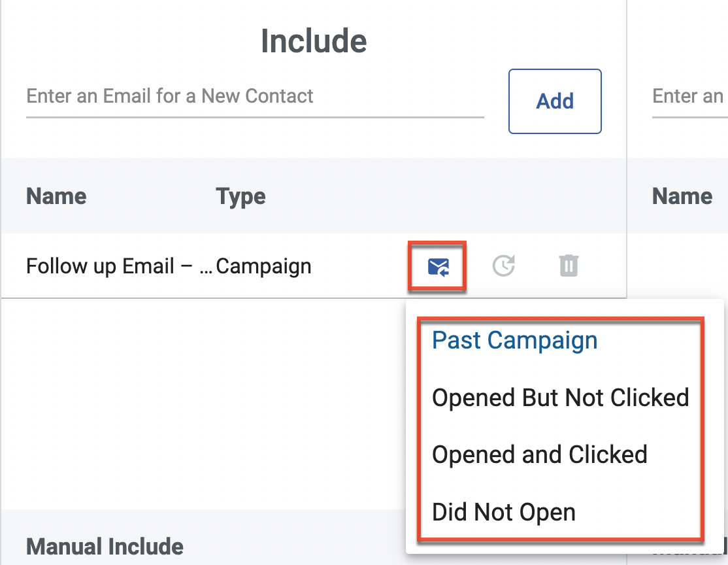Click the blue envelope campaign filter icon
The width and height of the screenshot is (728, 565).
438,266
